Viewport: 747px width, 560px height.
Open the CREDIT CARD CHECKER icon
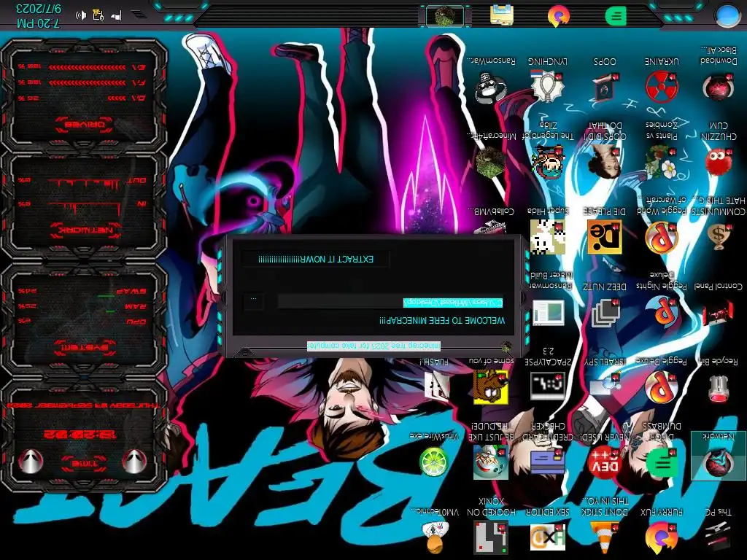[x=548, y=462]
